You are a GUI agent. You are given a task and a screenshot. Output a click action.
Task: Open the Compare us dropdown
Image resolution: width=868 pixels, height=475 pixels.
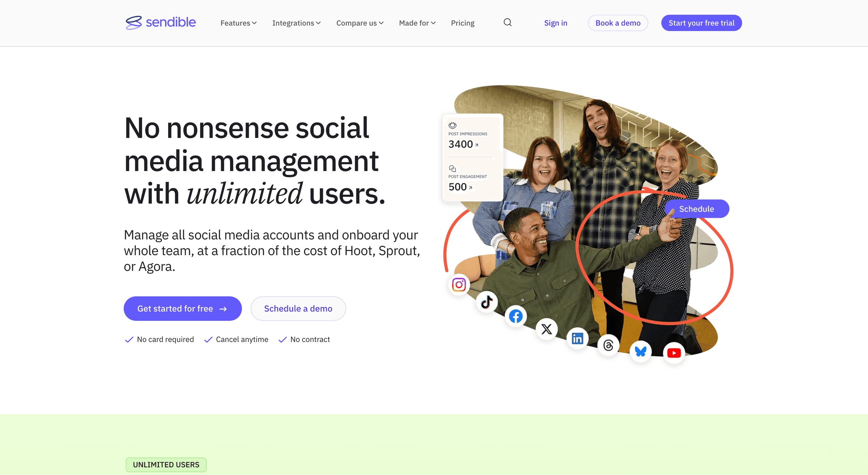coord(360,23)
